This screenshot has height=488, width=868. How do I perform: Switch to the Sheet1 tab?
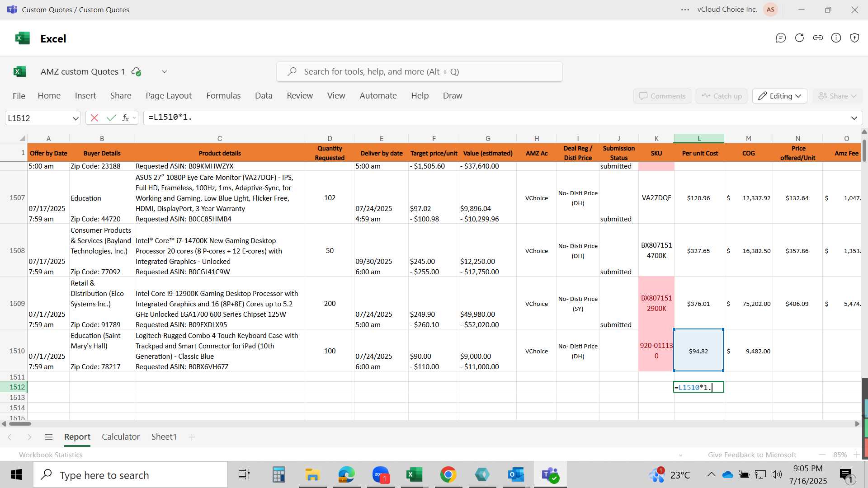point(164,437)
